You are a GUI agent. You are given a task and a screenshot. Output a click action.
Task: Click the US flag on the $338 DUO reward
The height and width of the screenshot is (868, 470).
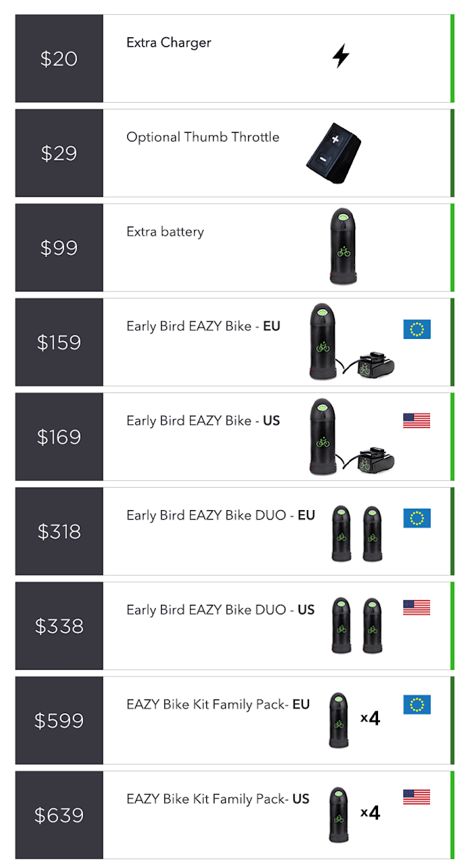[x=417, y=607]
